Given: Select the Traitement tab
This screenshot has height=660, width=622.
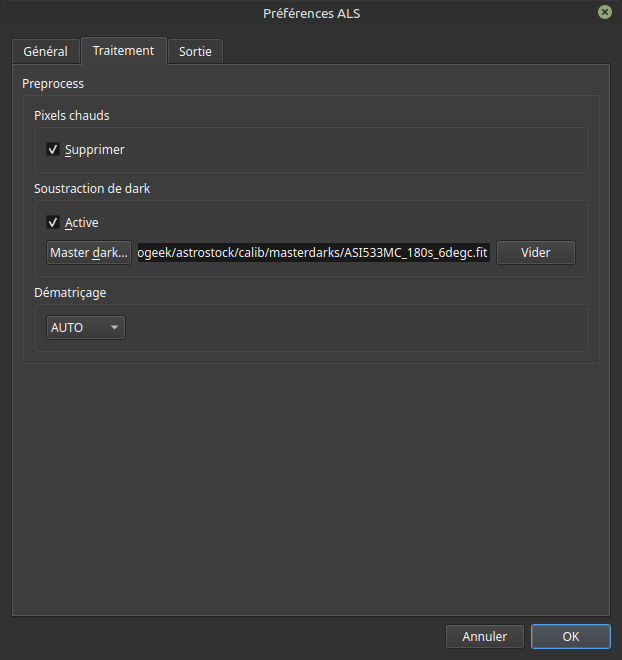Looking at the screenshot, I should coord(123,50).
